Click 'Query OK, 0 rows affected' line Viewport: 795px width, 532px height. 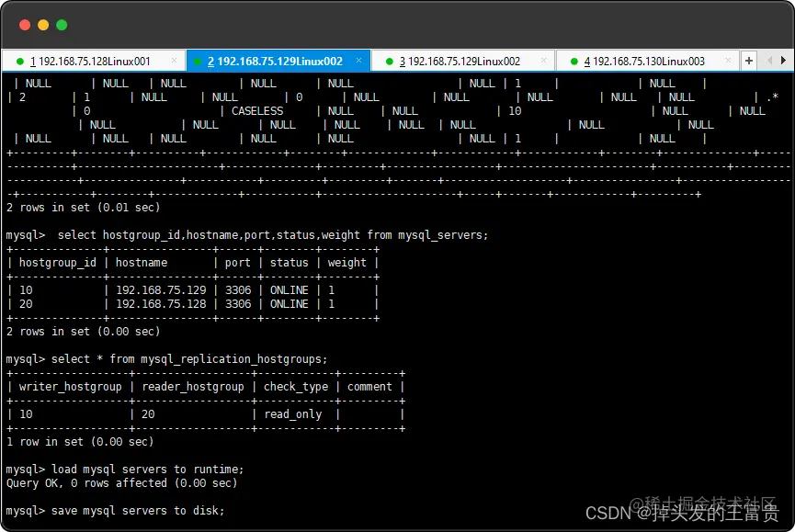(121, 483)
